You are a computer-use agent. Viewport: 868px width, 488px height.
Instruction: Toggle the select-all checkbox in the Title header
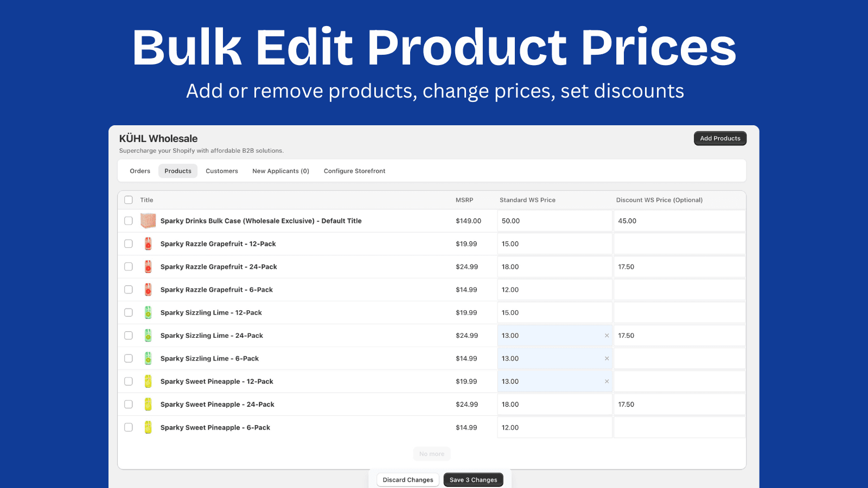coord(129,200)
